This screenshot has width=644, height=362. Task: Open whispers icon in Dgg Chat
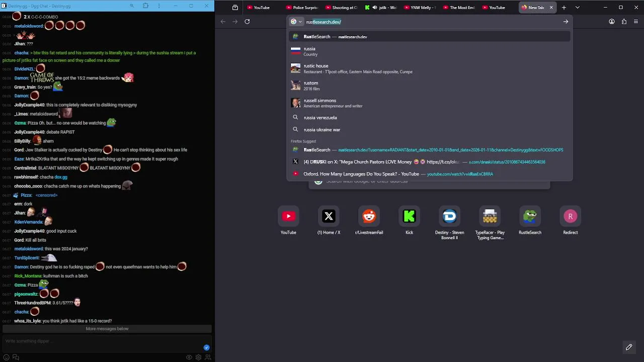16,357
